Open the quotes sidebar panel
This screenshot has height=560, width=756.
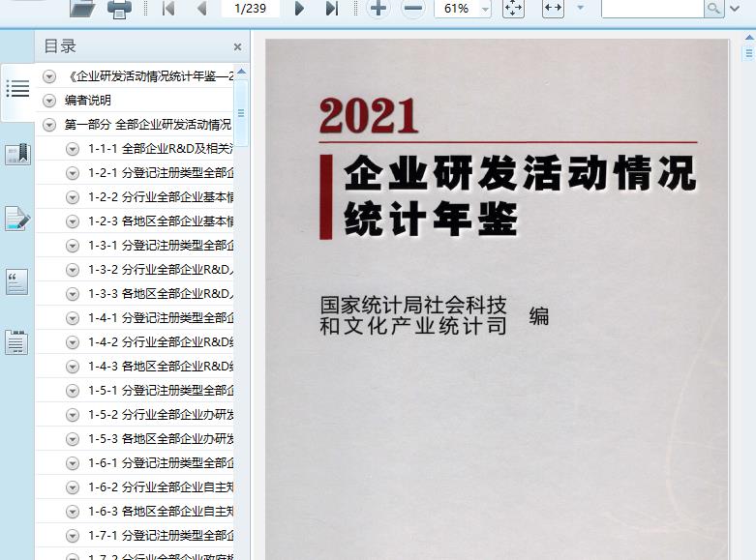[16, 281]
